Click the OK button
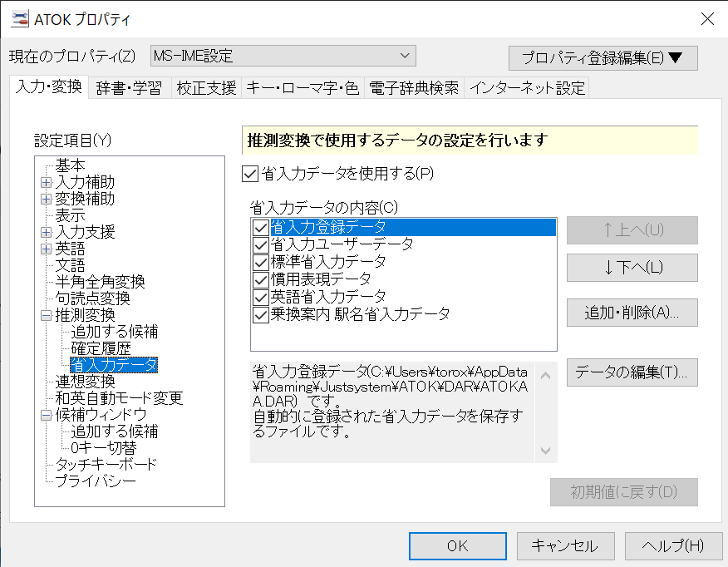 457,546
